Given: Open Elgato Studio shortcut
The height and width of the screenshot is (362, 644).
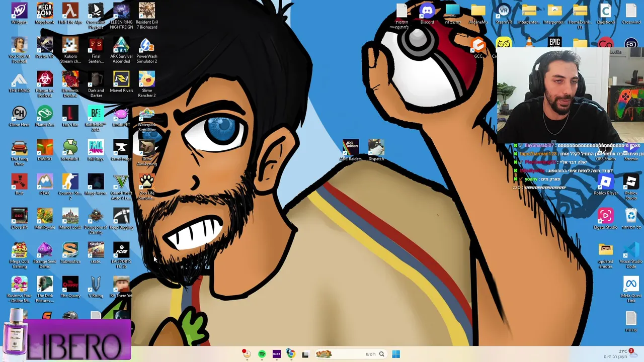Looking at the screenshot, I should 606,219.
